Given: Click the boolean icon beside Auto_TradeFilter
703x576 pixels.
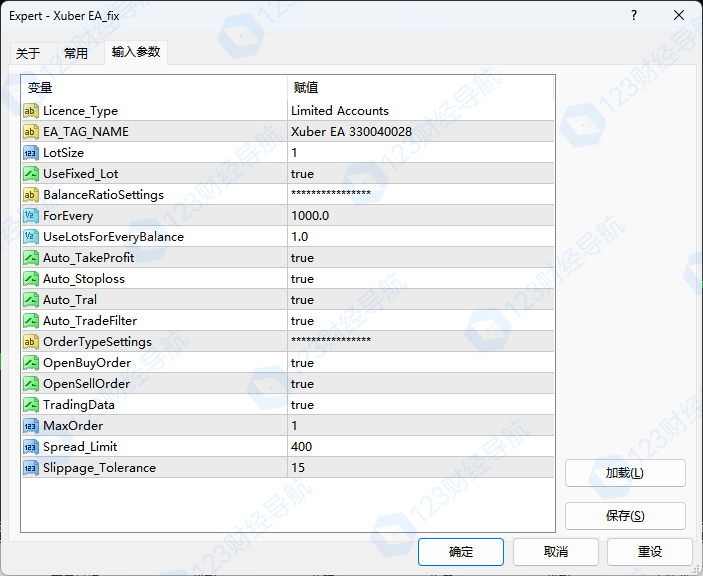Looking at the screenshot, I should tap(30, 321).
